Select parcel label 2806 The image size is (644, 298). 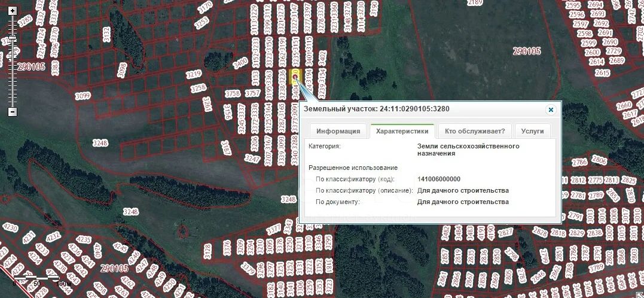(599, 160)
